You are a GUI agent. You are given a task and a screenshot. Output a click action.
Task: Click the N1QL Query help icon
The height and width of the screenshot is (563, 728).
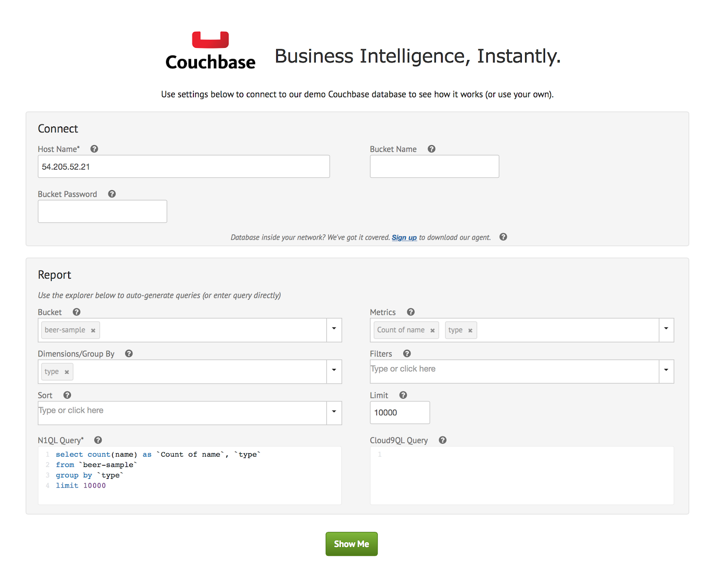point(98,440)
